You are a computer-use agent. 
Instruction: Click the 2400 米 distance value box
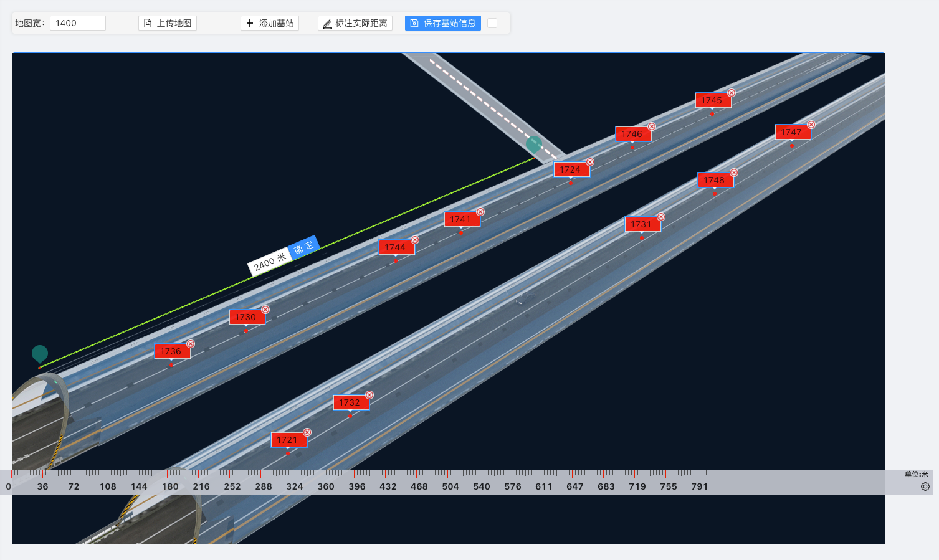tap(270, 262)
